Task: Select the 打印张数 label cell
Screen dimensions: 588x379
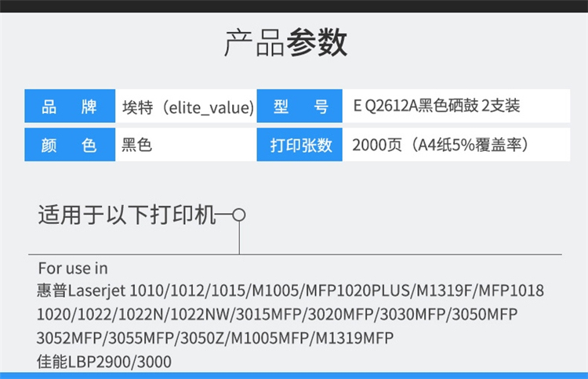Action: (x=299, y=145)
